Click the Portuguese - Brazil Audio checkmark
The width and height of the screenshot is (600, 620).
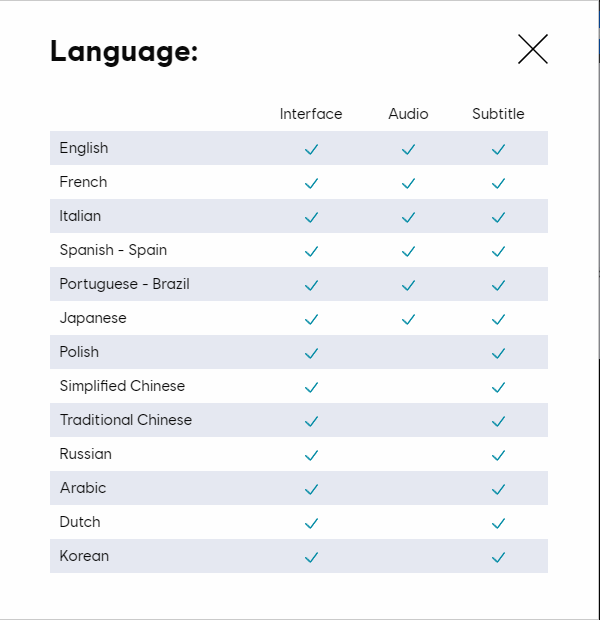pos(408,285)
